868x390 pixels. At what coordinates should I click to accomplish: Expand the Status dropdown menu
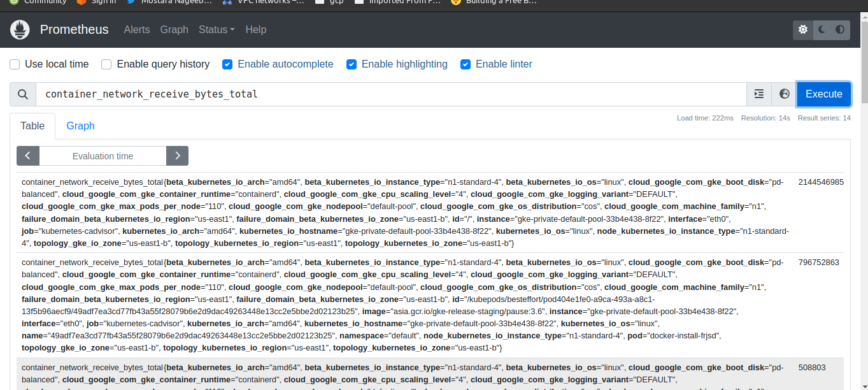(217, 29)
